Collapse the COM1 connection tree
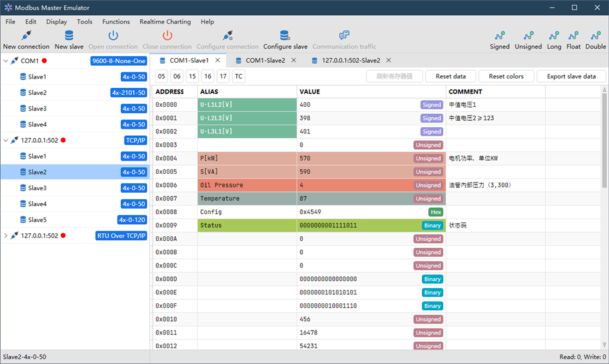This screenshot has width=609, height=364. 6,61
